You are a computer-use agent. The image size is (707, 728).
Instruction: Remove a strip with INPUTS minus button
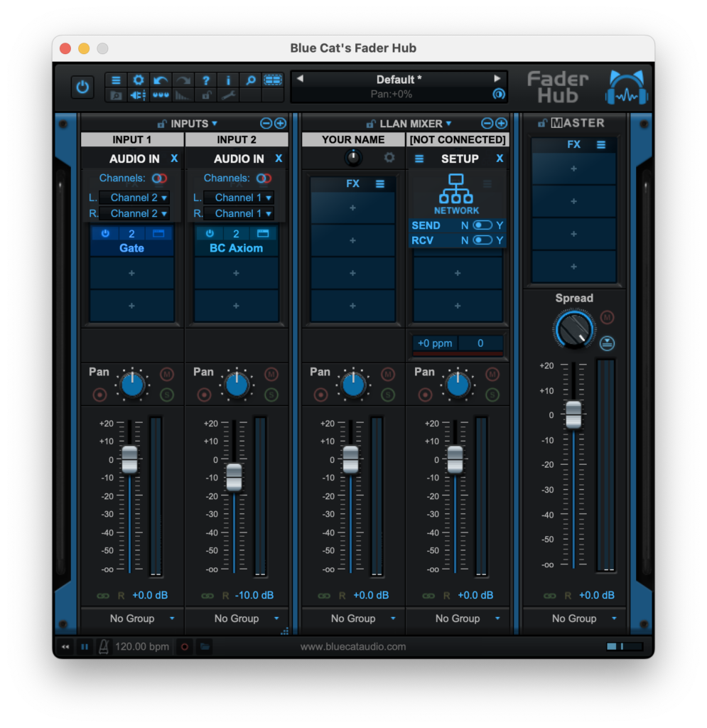click(x=266, y=123)
